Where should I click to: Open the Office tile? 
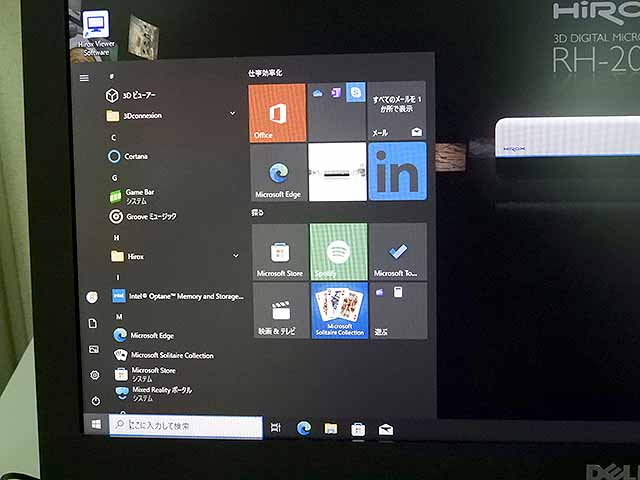pos(277,113)
